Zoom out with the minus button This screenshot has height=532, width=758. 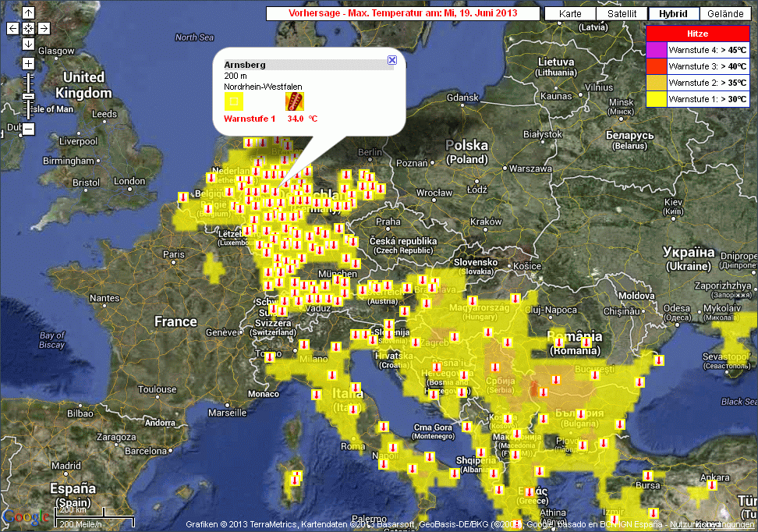click(x=28, y=129)
